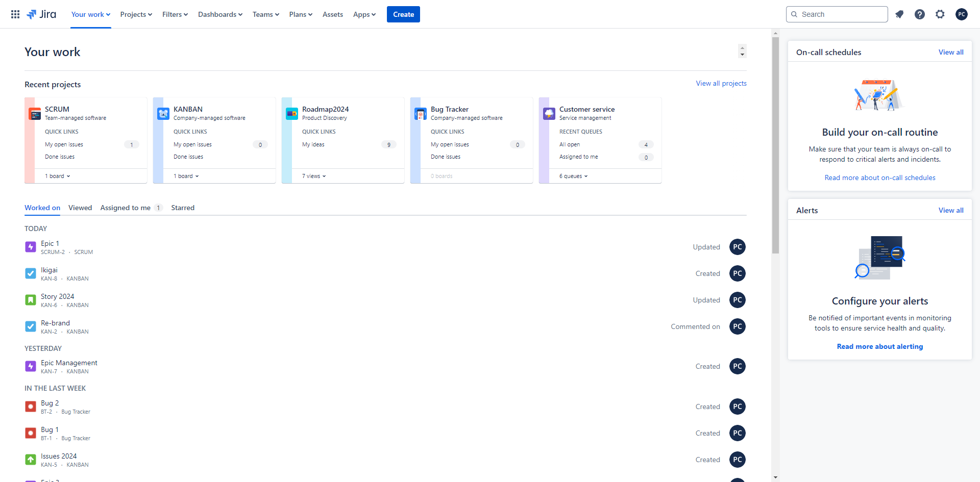Switch to the Assigned to me tab
980x482 pixels.
click(126, 208)
